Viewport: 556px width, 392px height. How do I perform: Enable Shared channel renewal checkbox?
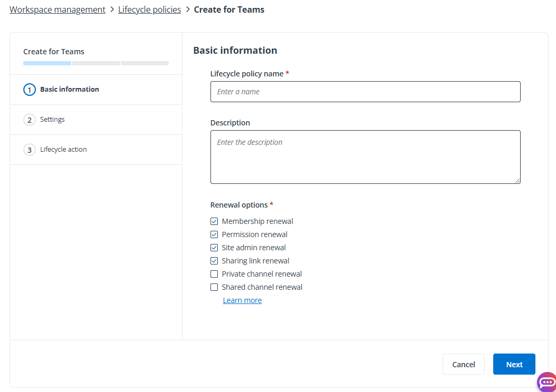(214, 287)
